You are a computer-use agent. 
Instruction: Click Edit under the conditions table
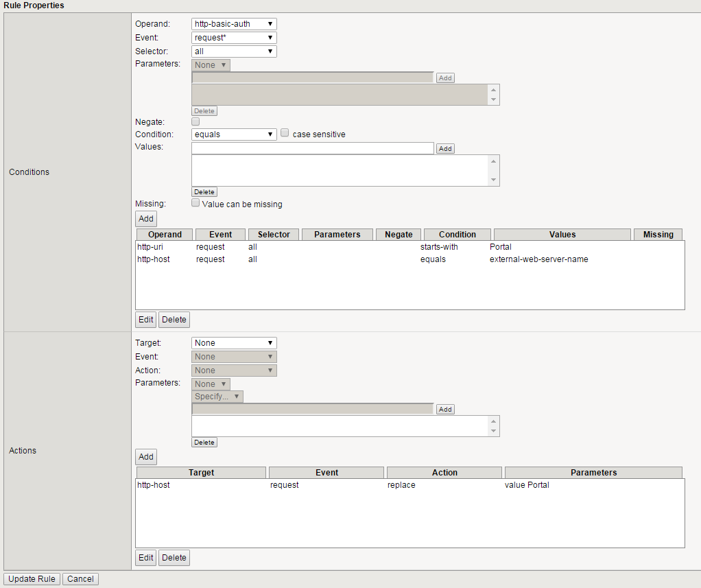(145, 319)
